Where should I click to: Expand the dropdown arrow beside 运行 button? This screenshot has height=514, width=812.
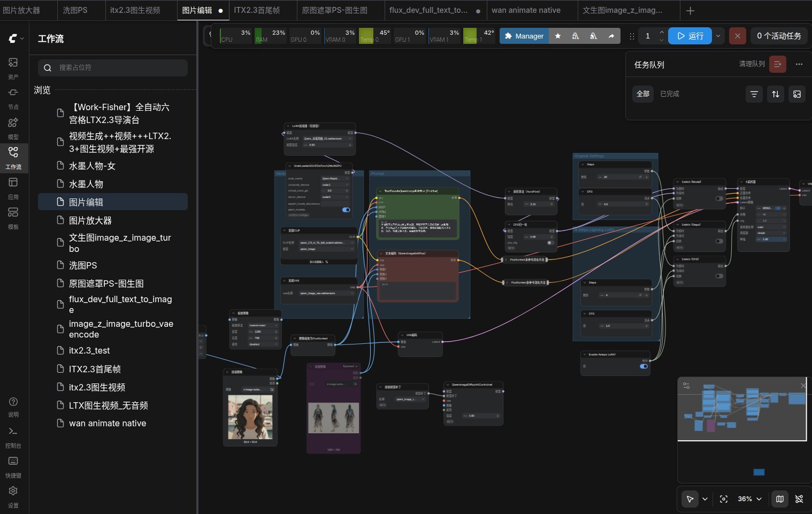point(718,36)
